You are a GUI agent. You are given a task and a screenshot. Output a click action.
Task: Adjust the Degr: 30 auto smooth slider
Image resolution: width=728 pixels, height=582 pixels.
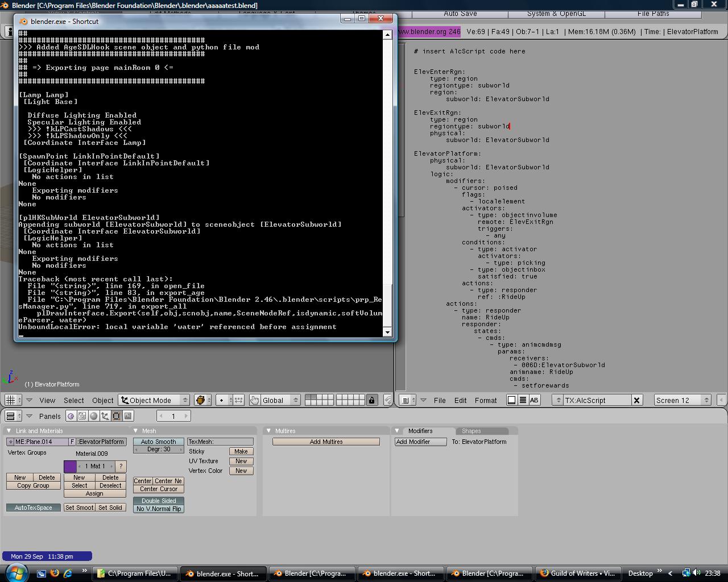pos(159,449)
